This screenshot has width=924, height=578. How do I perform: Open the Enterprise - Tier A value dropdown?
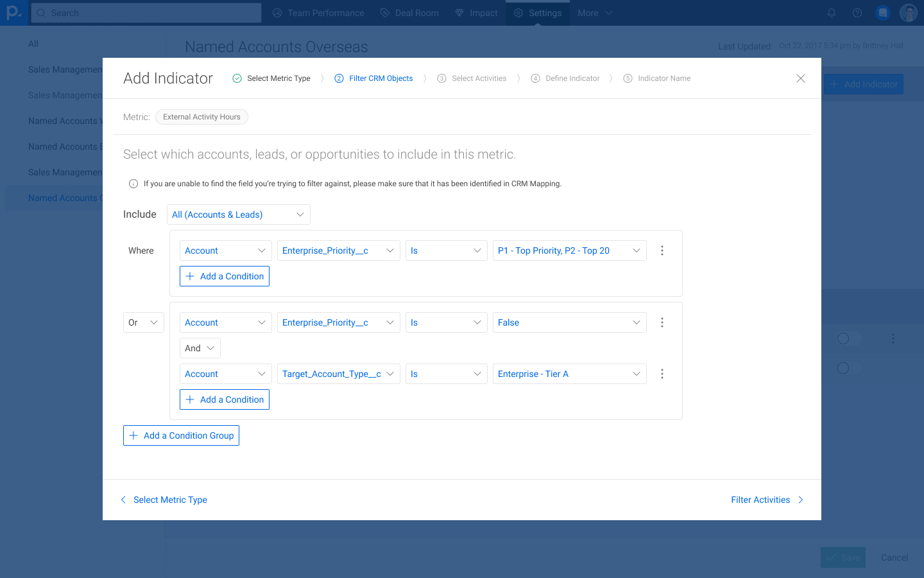click(569, 374)
